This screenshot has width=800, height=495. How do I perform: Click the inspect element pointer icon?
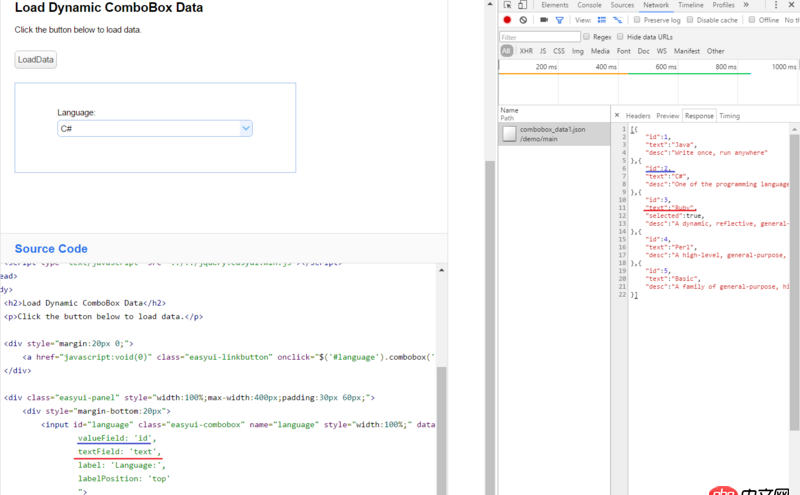click(x=508, y=5)
